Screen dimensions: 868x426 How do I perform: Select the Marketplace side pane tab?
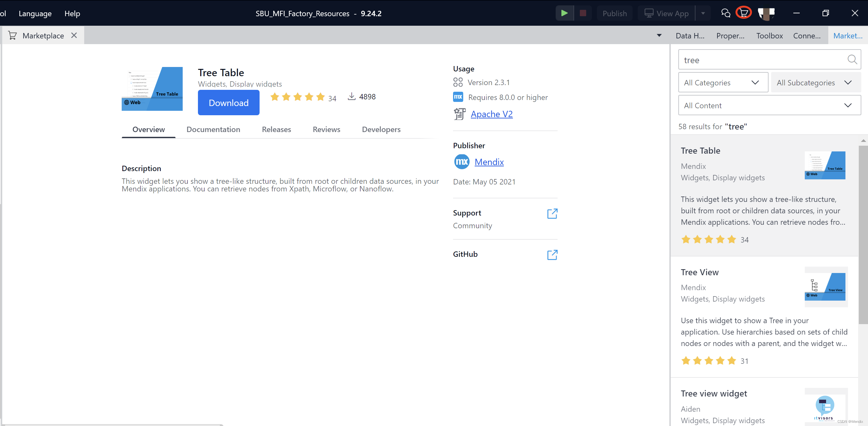tap(848, 36)
